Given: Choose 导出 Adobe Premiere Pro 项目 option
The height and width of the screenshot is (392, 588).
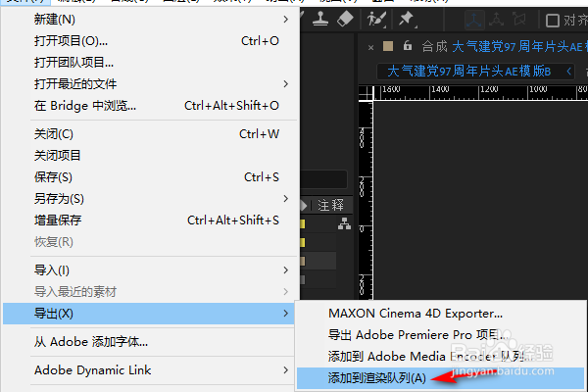Looking at the screenshot, I should point(440,334).
